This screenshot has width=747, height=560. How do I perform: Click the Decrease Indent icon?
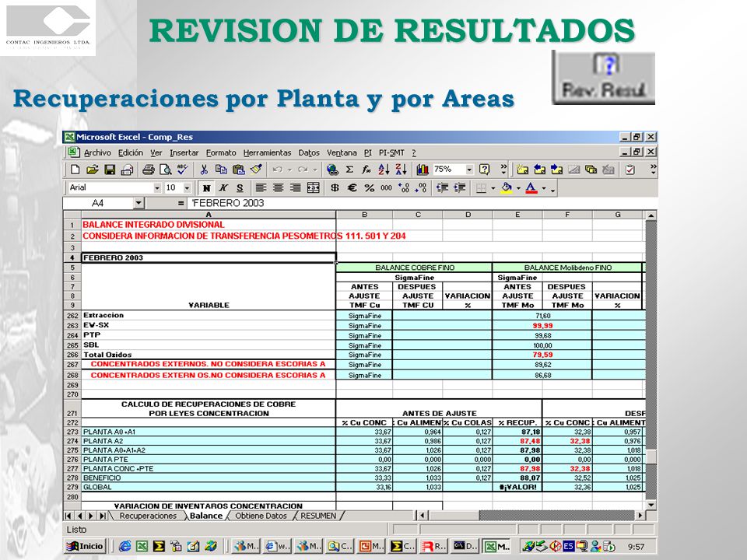coord(442,187)
